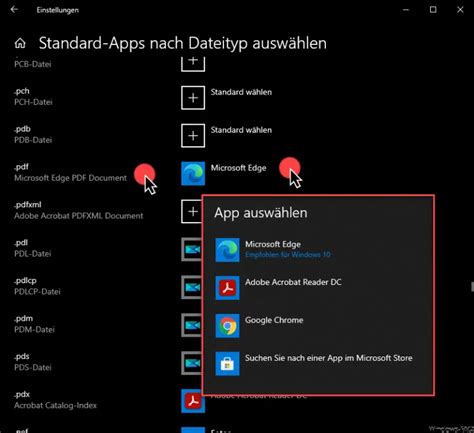Image resolution: width=474 pixels, height=433 pixels.
Task: Open the Microsoft Edge default for .pdf
Action: [x=238, y=168]
